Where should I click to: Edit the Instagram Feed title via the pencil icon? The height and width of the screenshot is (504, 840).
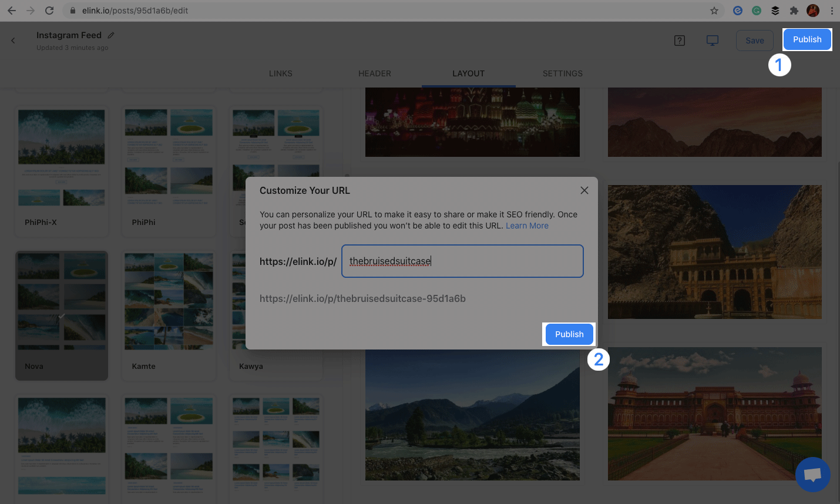tap(111, 35)
